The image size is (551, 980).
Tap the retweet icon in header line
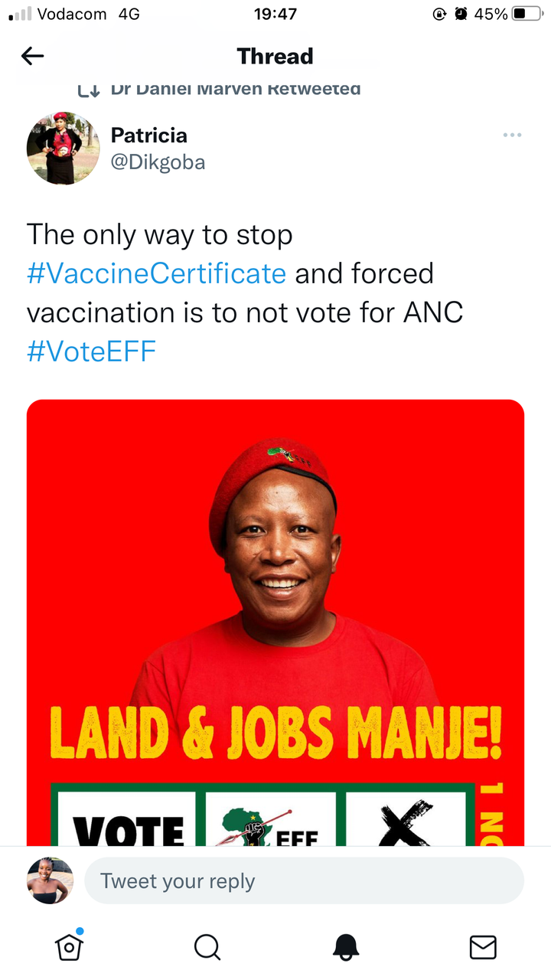click(89, 90)
